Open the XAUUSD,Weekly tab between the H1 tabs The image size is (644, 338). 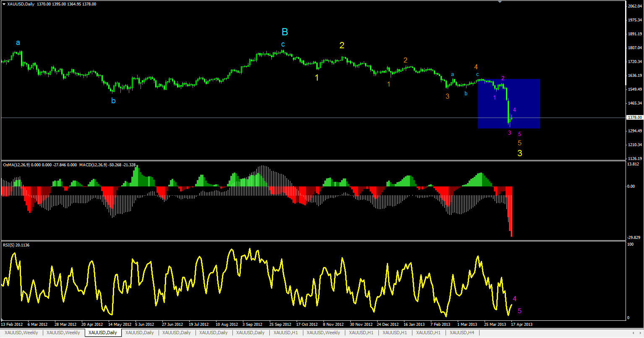[x=323, y=333]
